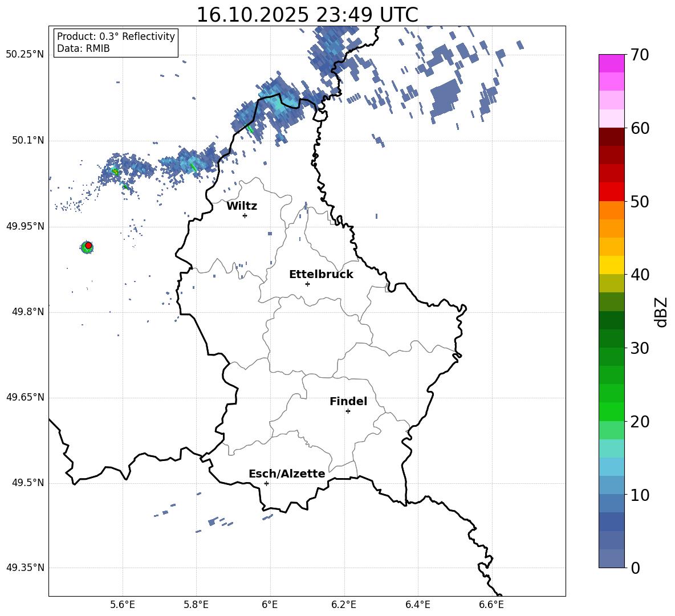Image resolution: width=675 pixels, height=616 pixels.
Task: Click the Findel location cross marker
Action: point(348,411)
